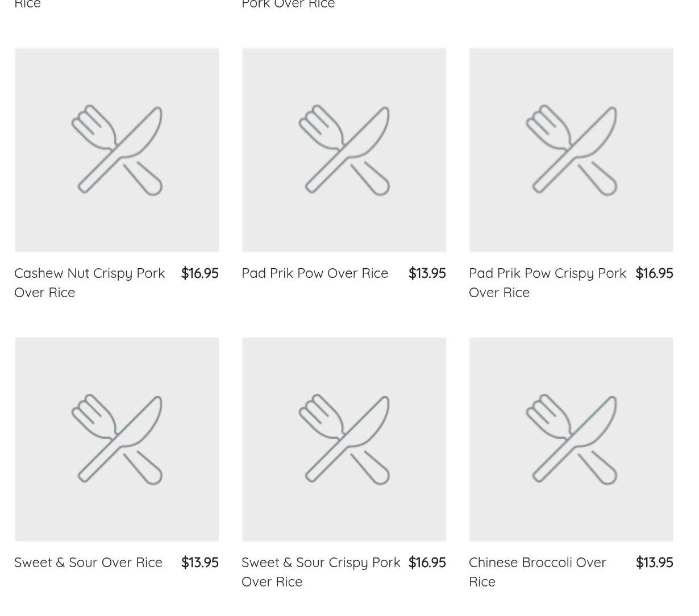Viewport: 699px width, 616px height.
Task: Click $13.95 price beside Sweet & Sour Over Rice
Action: coord(200,563)
